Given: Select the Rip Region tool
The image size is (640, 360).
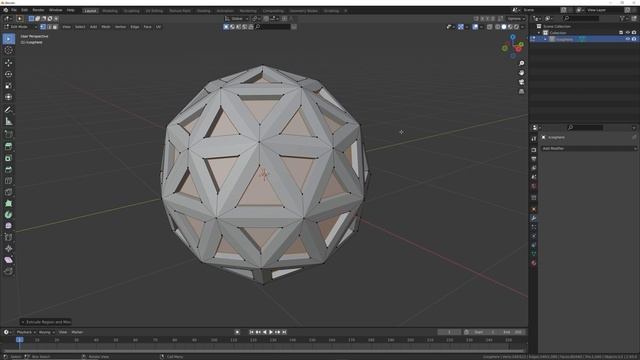Looking at the screenshot, I should click(x=9, y=271).
